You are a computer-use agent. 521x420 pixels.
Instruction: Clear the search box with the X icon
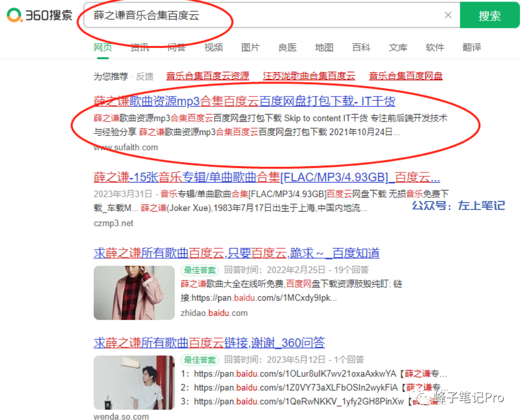(x=448, y=15)
